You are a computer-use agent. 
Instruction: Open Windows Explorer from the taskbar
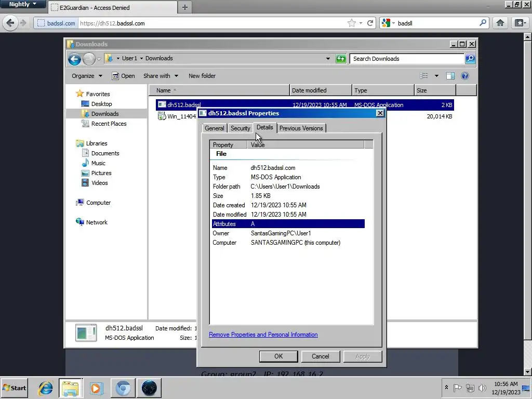[x=70, y=388]
